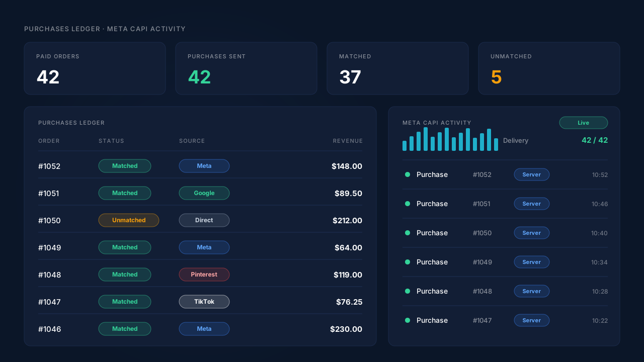
Task: Click the Unmatched badge for order #1050
Action: pos(129,220)
